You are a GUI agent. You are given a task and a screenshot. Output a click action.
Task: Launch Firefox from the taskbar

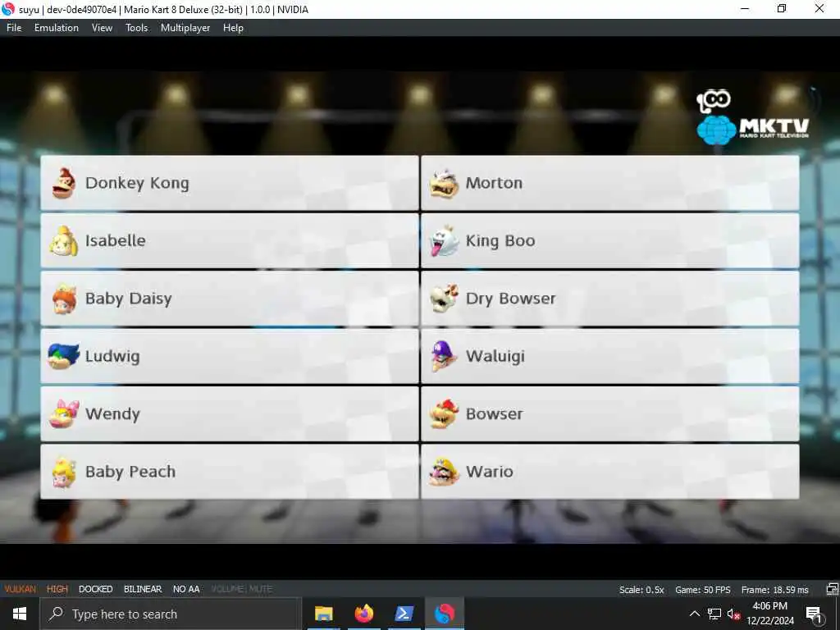363,614
